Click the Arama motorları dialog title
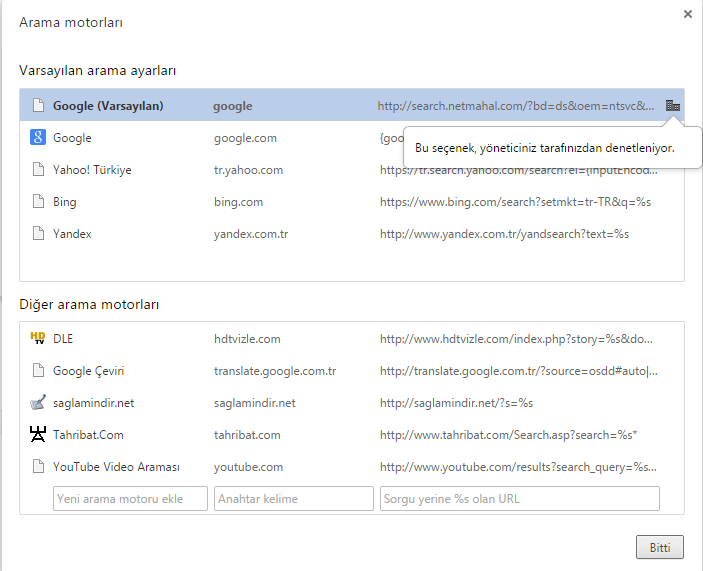 (71, 22)
